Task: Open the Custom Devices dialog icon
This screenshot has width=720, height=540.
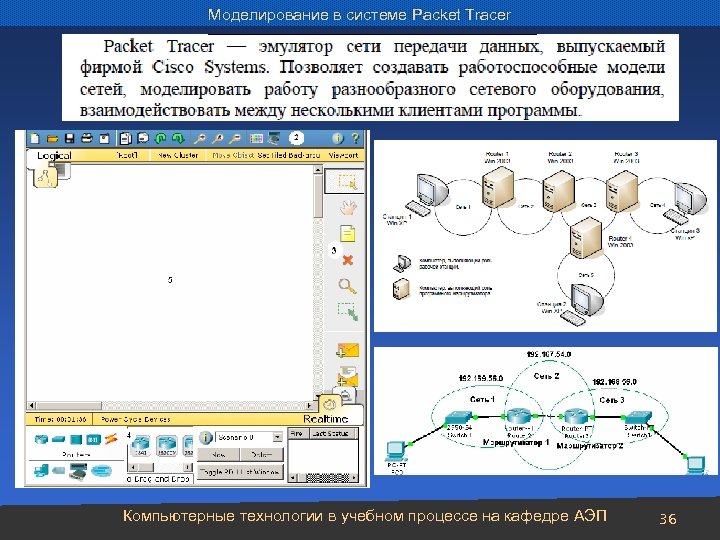Action: point(274,138)
